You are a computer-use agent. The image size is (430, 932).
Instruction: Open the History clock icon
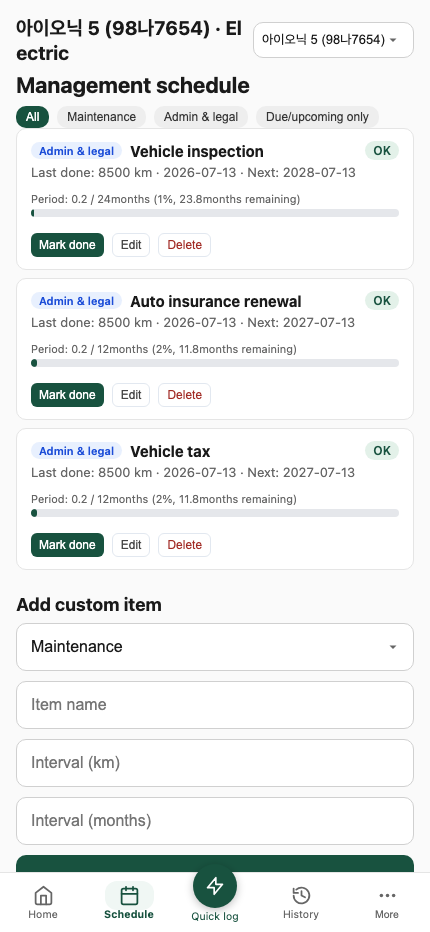[301, 895]
